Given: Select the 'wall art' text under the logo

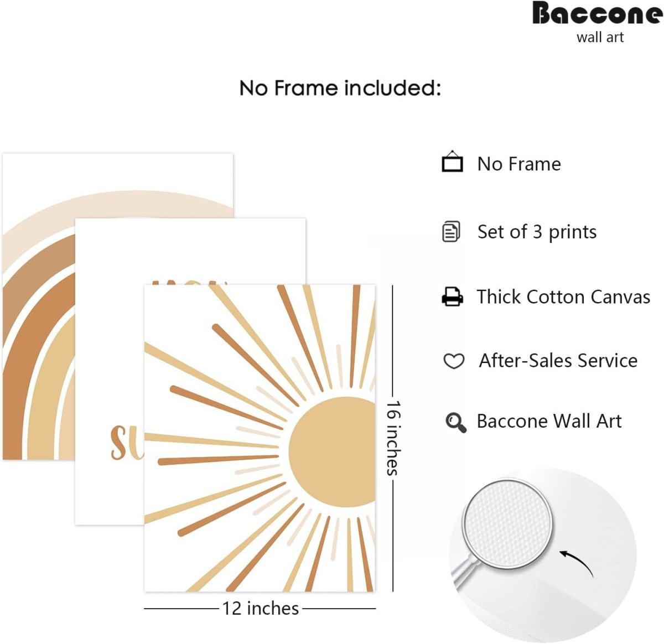Looking at the screenshot, I should pyautogui.click(x=600, y=38).
